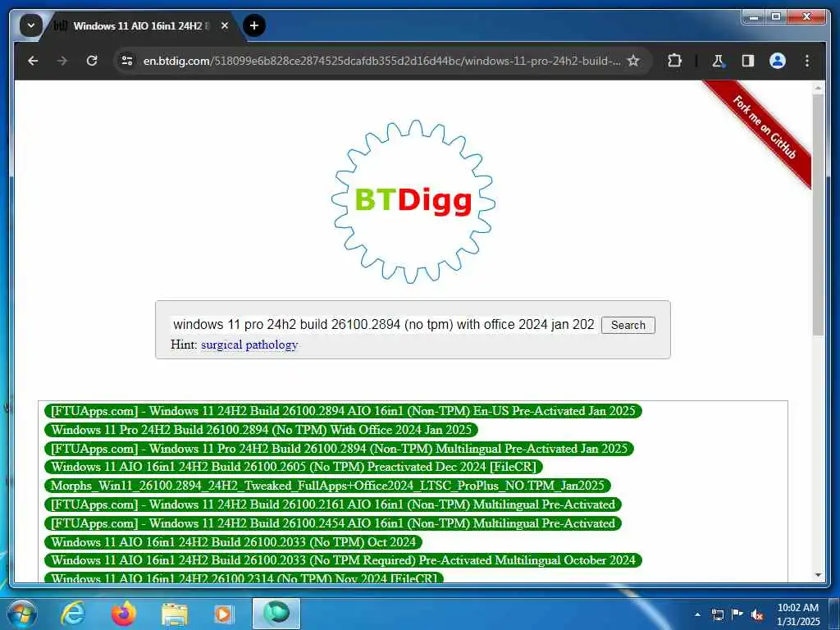
Task: Open the tab search dropdown arrow
Action: click(30, 25)
